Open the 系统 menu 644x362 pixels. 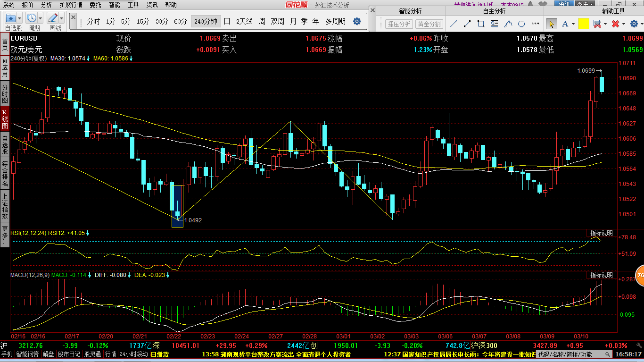tap(9, 4)
